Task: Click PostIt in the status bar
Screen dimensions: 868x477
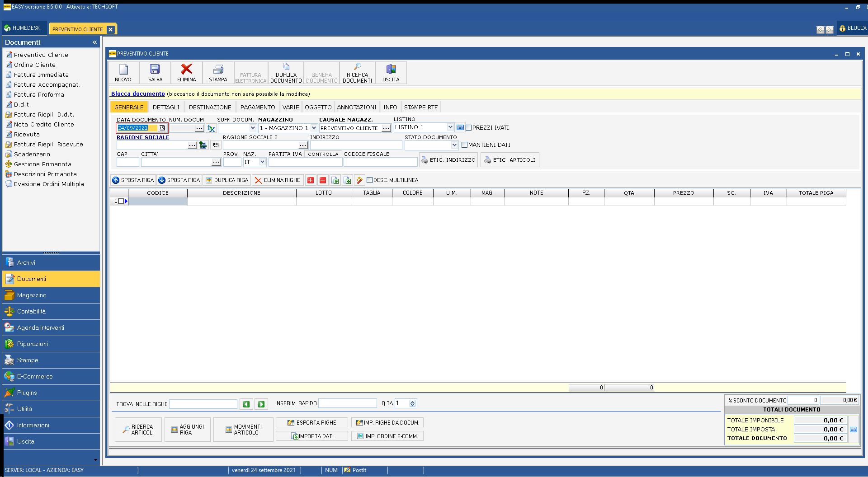Action: (x=355, y=470)
